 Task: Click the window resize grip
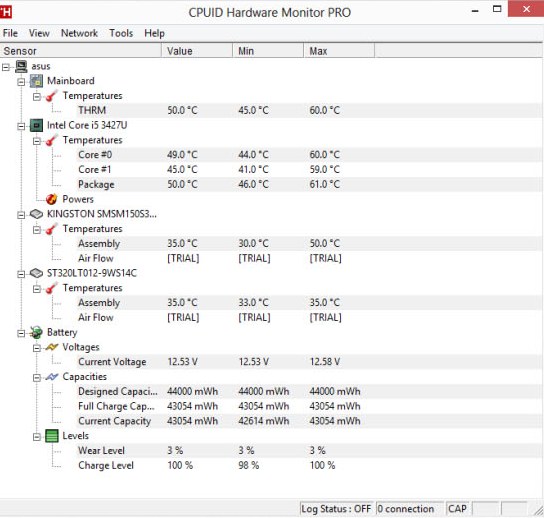539,511
